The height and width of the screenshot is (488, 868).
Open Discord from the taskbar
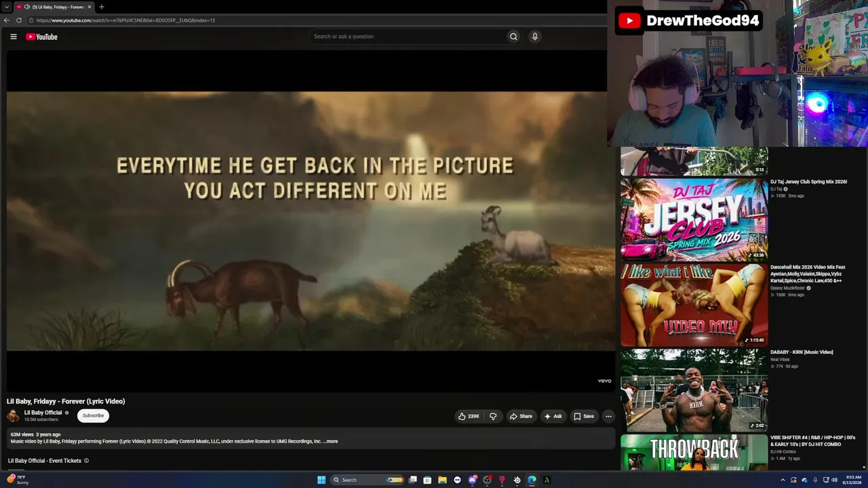[472, 480]
